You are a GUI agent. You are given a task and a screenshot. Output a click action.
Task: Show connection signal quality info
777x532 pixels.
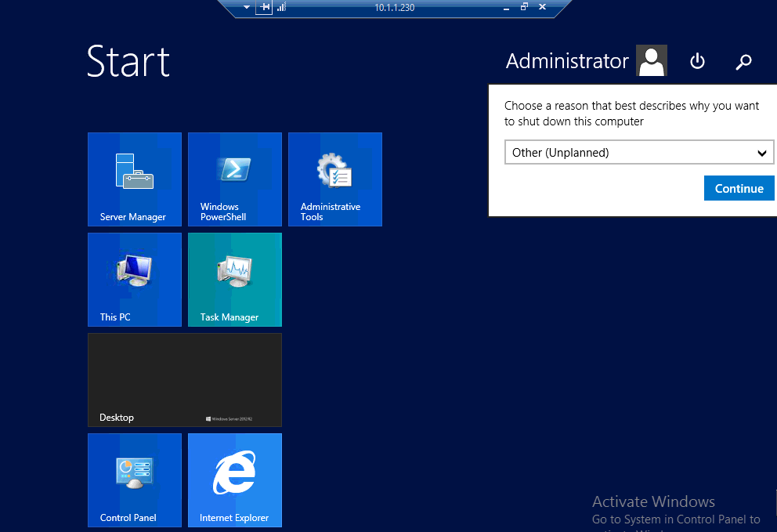(x=281, y=7)
